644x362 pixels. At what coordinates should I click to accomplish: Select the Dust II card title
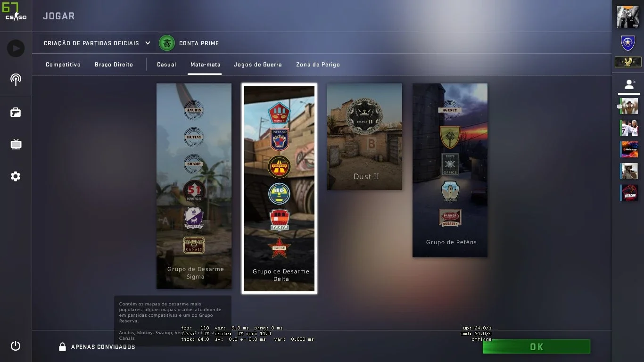point(366,177)
